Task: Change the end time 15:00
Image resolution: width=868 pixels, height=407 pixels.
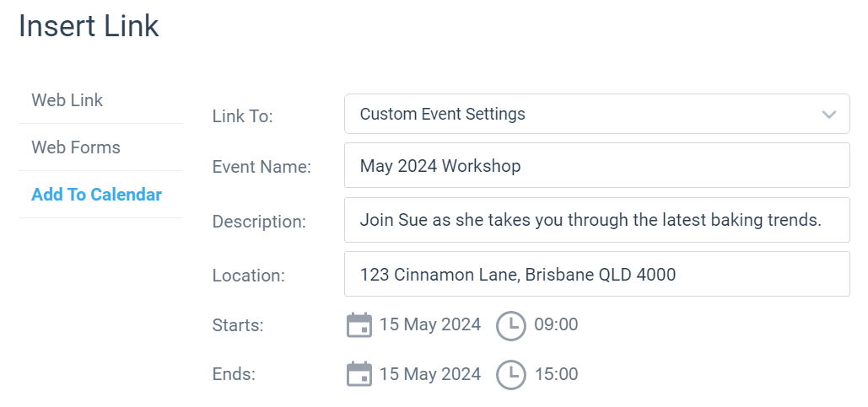Action: point(556,374)
